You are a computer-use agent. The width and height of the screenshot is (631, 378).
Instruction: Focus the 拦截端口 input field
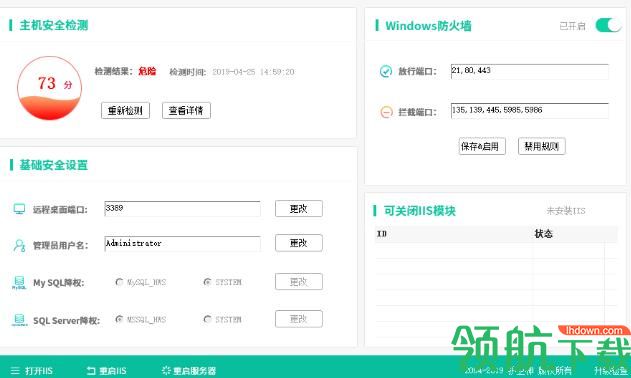pos(529,111)
